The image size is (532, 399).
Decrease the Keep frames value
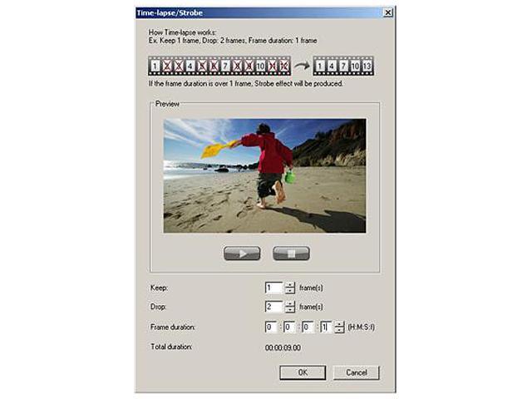tap(290, 292)
